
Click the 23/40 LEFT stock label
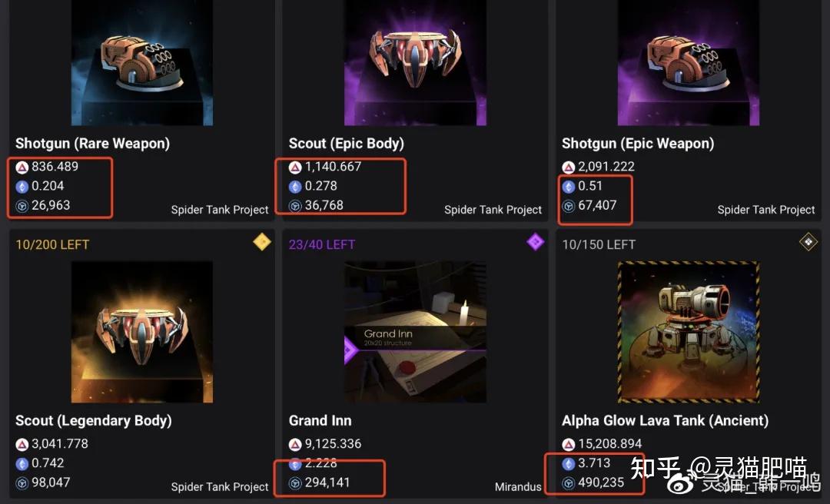322,244
